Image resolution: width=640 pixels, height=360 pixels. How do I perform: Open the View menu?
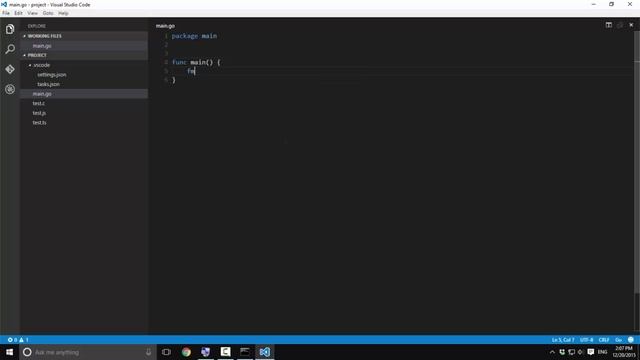click(33, 13)
